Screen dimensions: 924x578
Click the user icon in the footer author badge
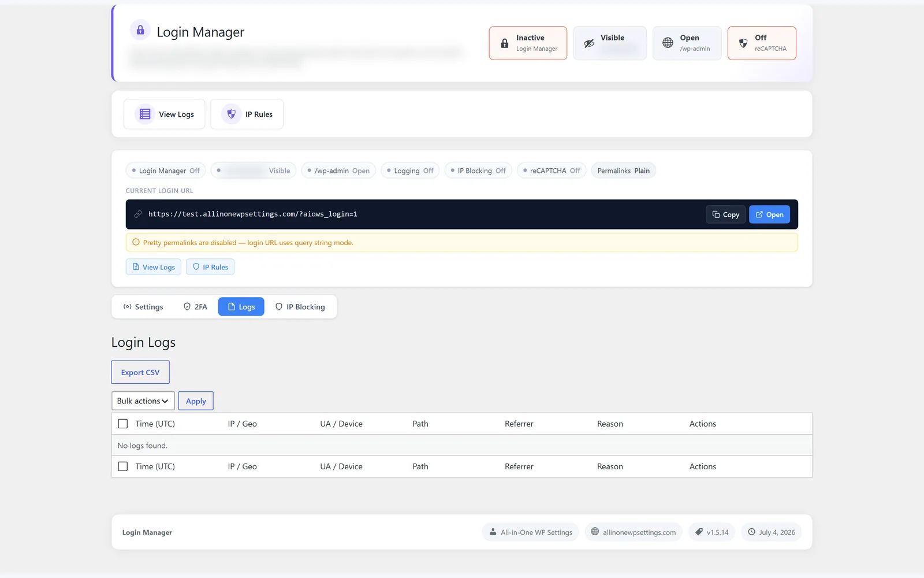click(x=493, y=532)
